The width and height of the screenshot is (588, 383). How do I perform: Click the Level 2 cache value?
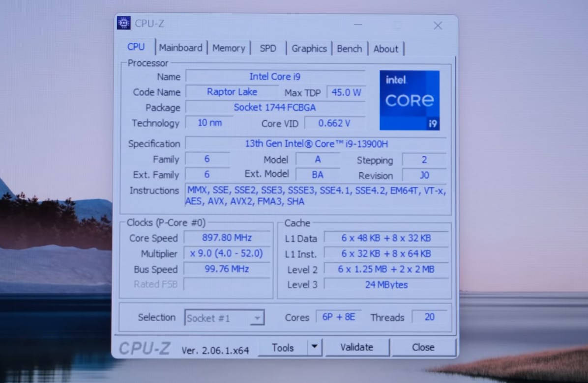tap(386, 269)
